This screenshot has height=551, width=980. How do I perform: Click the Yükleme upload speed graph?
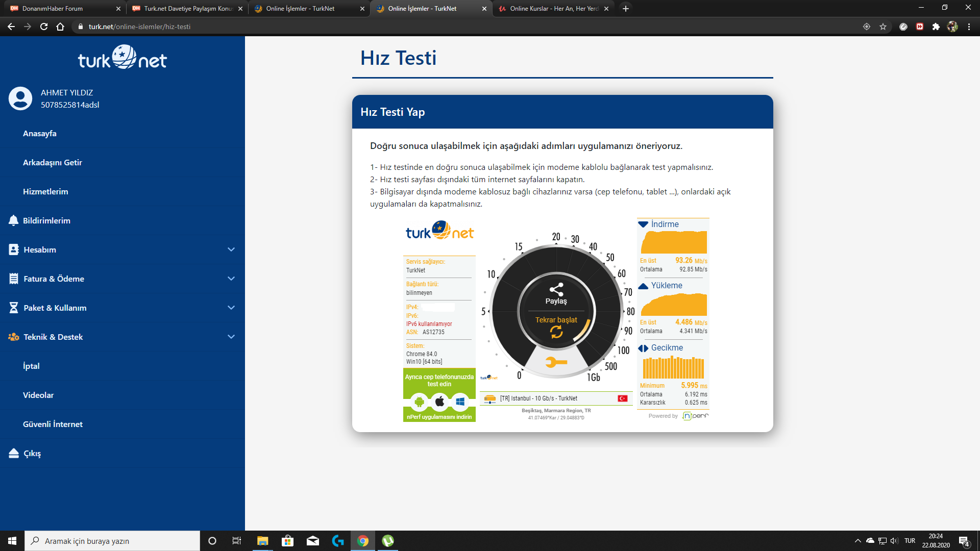click(674, 304)
